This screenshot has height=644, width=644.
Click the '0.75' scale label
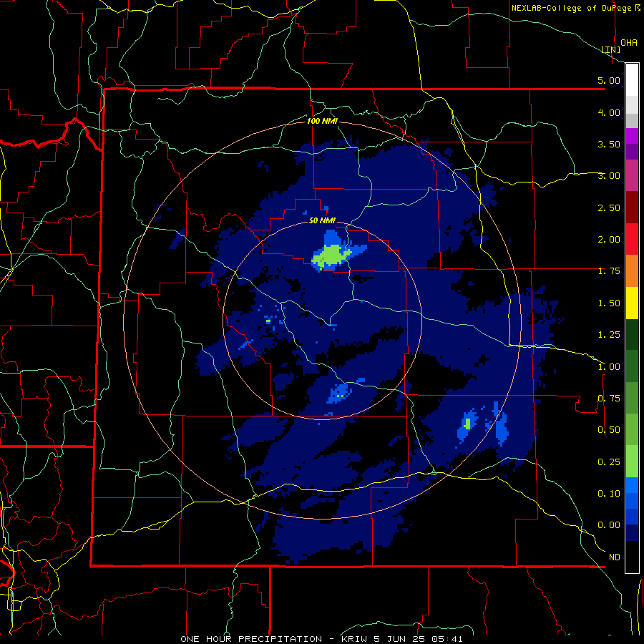pyautogui.click(x=609, y=399)
